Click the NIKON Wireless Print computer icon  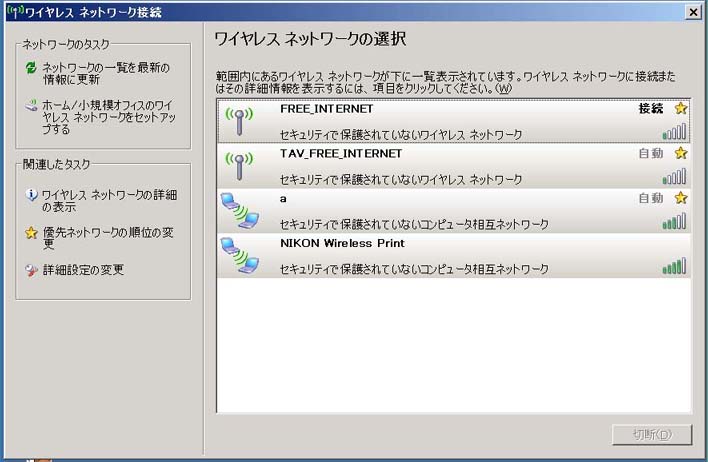[239, 255]
